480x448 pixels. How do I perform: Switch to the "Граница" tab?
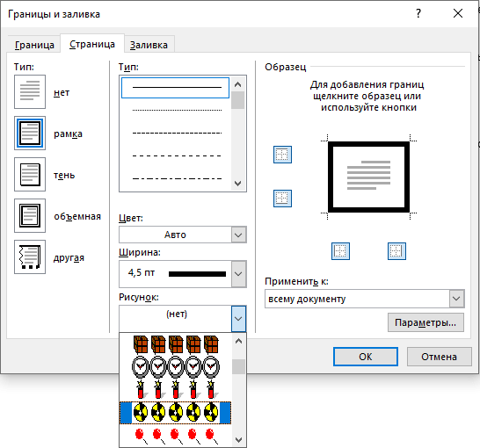[34, 45]
